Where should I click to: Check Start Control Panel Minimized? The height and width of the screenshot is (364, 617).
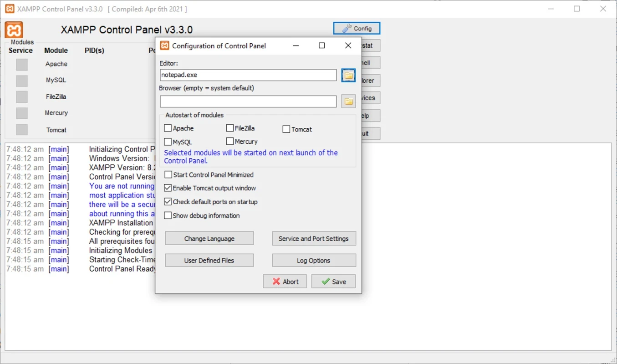tap(168, 175)
